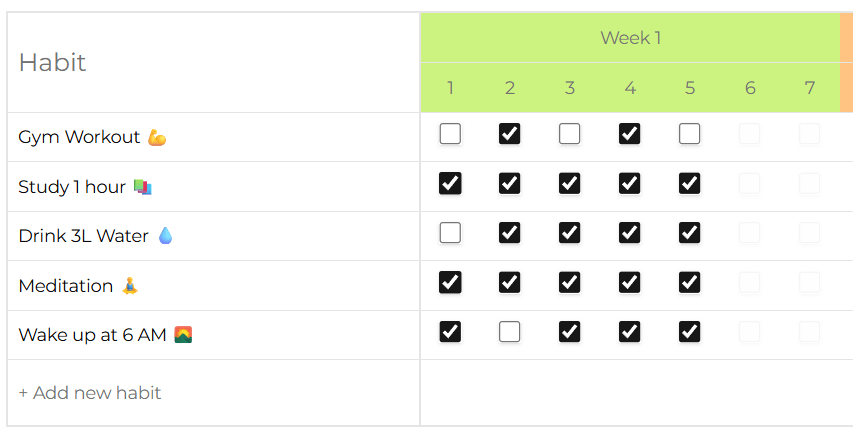
Task: Check Gym Workout for day 5
Action: [x=690, y=134]
